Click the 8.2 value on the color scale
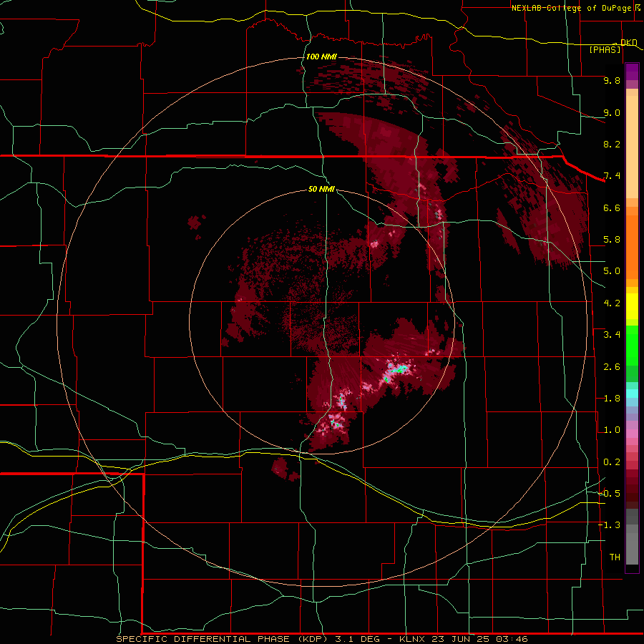Screen dimensions: 644x644 (x=612, y=144)
